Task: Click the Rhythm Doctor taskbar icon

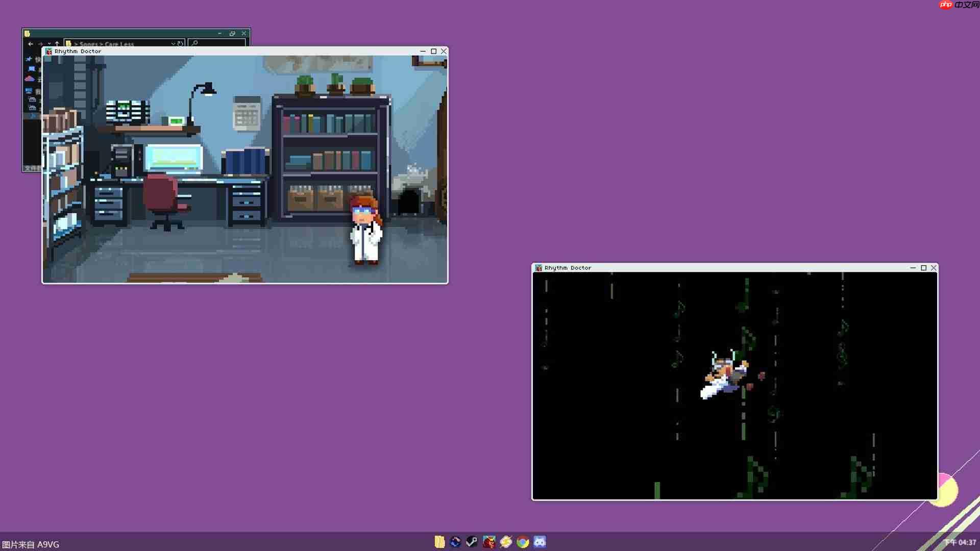Action: coord(489,542)
